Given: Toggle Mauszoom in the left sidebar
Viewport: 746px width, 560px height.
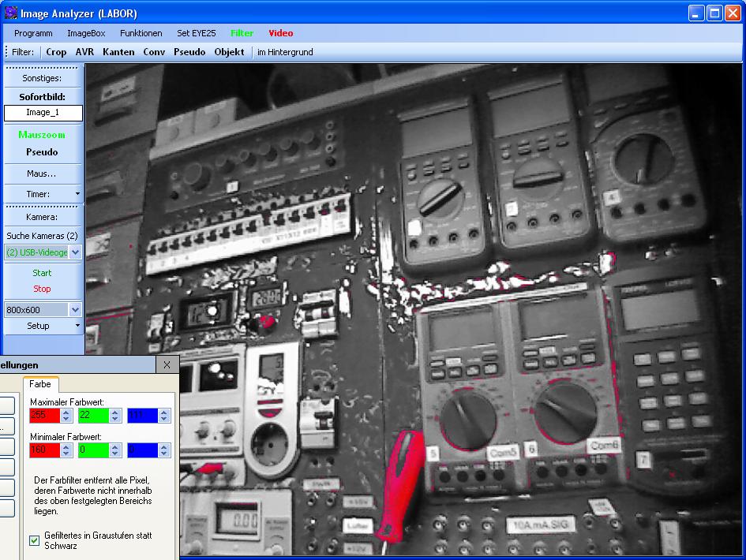Looking at the screenshot, I should (x=42, y=135).
